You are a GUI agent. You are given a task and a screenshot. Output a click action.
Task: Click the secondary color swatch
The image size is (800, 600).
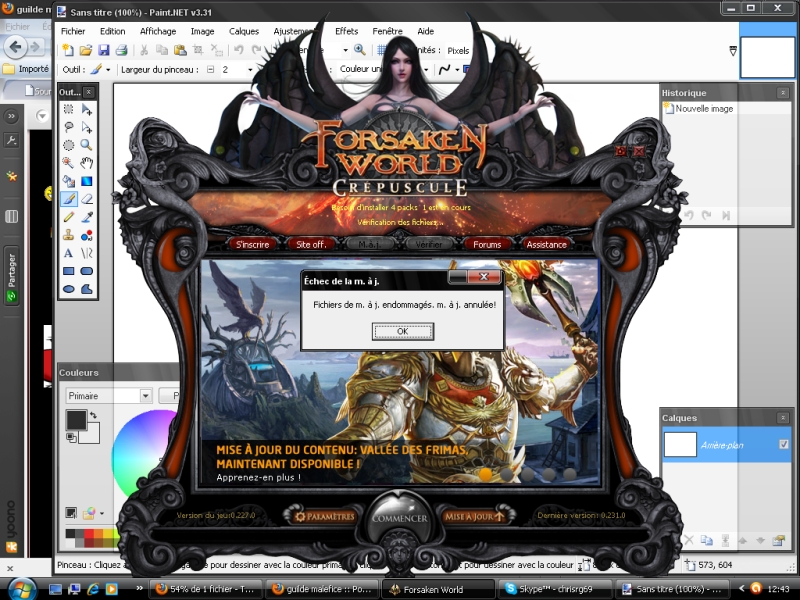[92, 435]
